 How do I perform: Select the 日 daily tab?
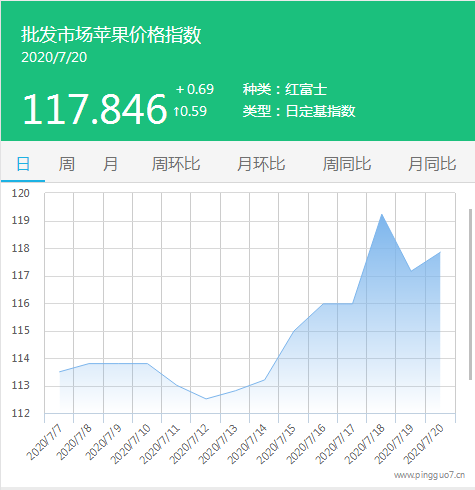[x=23, y=164]
